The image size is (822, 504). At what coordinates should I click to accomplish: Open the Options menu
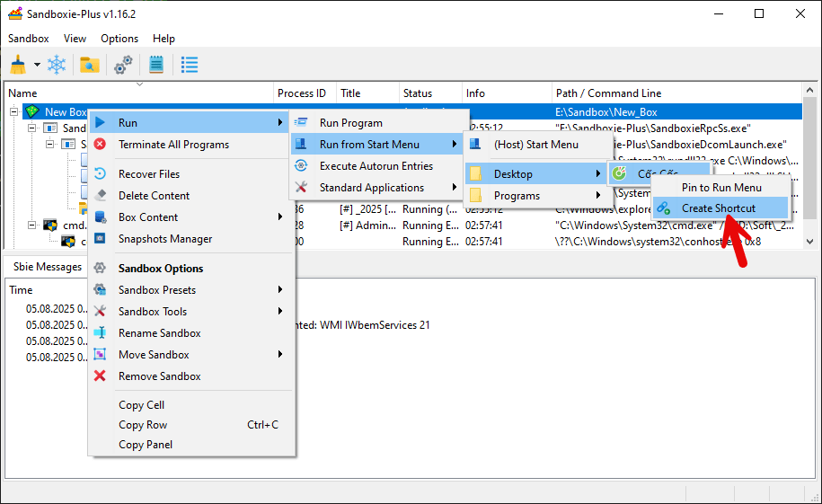click(119, 39)
